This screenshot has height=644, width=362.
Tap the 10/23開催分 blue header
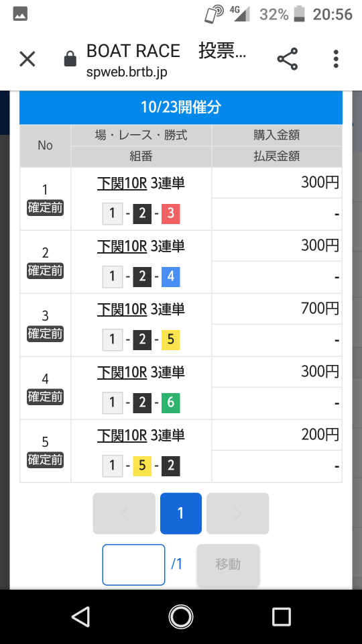point(181,107)
